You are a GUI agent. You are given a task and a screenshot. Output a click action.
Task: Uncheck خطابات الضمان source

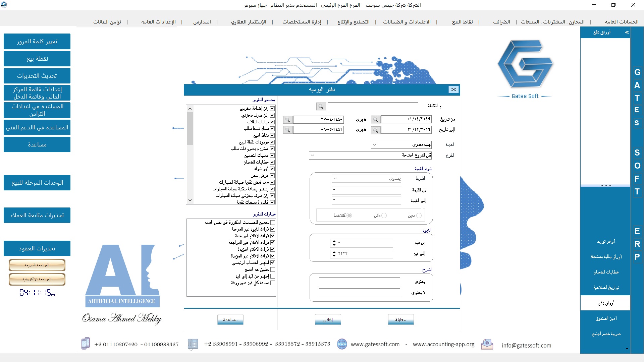[x=272, y=162]
